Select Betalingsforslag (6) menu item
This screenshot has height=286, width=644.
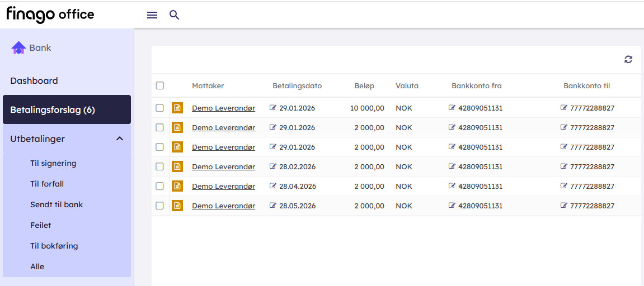coord(53,110)
